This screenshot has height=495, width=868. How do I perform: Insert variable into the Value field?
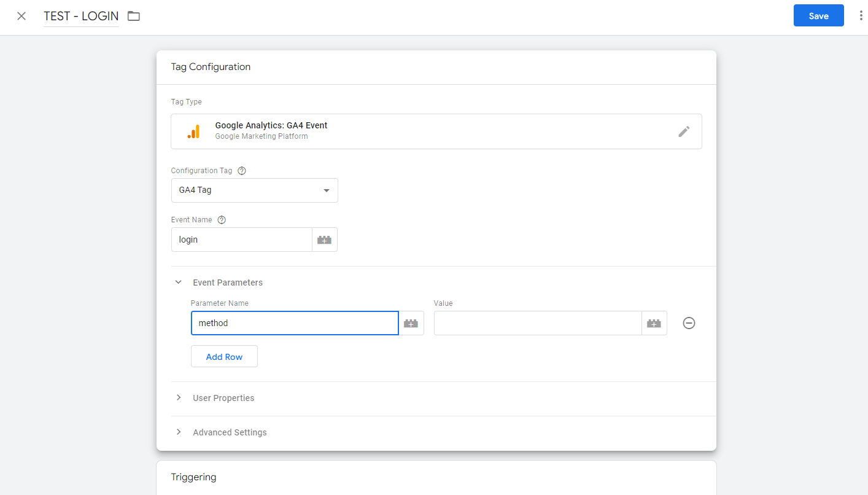[x=654, y=323]
